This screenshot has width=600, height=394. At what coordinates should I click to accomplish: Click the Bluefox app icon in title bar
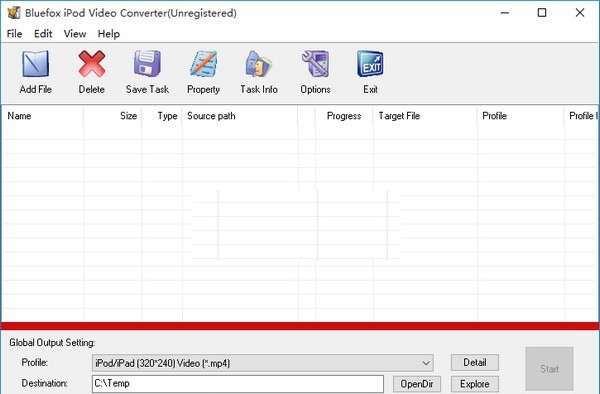tap(14, 13)
